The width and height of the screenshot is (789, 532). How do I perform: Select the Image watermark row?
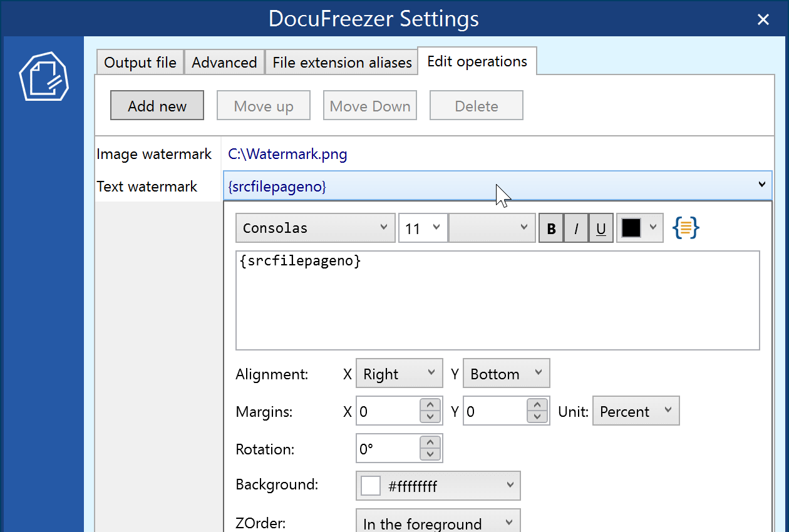(154, 154)
